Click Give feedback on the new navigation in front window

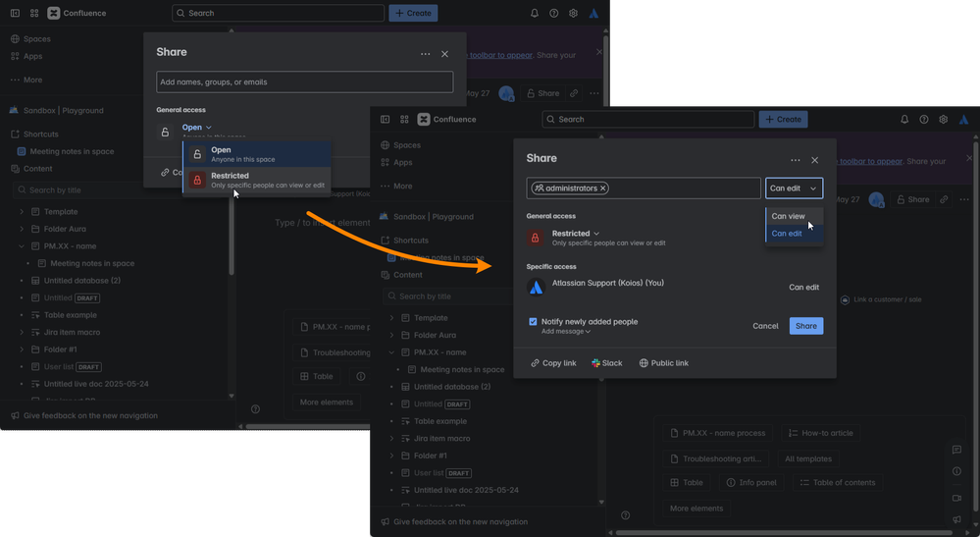[x=454, y=522]
